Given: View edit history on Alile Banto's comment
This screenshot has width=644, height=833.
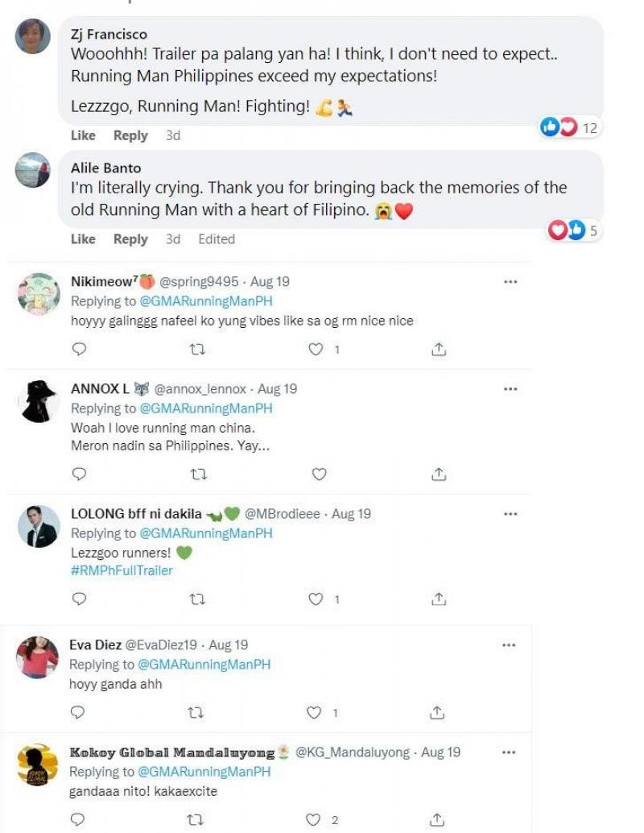Looking at the screenshot, I should click(217, 239).
